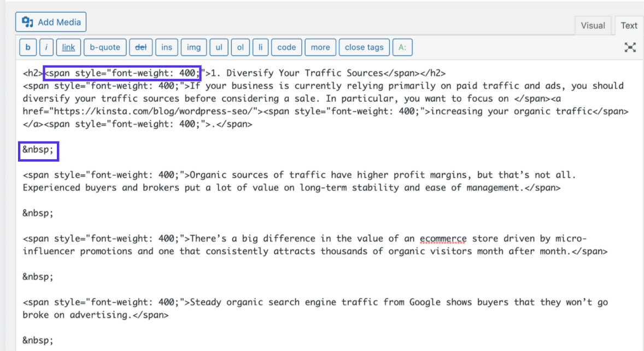Apply italic formatting with the i button
The height and width of the screenshot is (351, 644).
click(x=46, y=47)
